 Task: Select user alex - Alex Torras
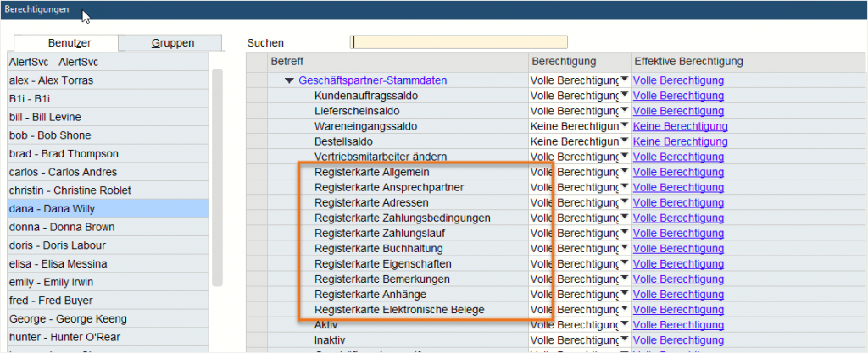pos(107,80)
